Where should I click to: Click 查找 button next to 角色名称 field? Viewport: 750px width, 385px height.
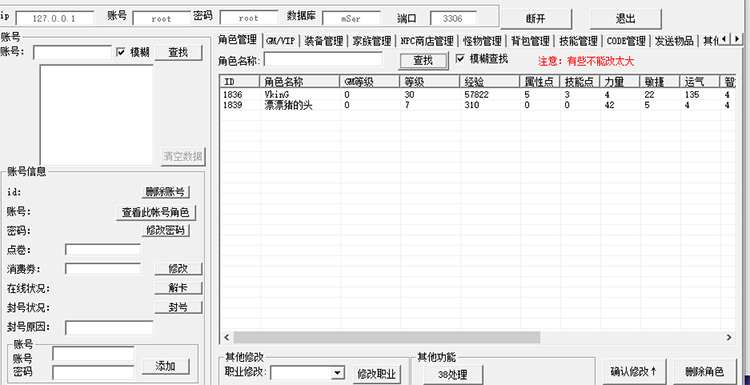click(x=423, y=60)
